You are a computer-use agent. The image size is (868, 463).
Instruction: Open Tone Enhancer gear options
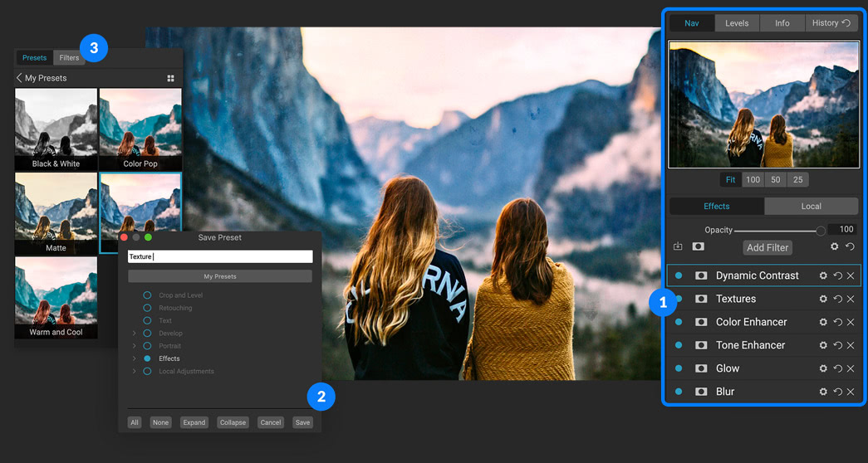click(823, 345)
